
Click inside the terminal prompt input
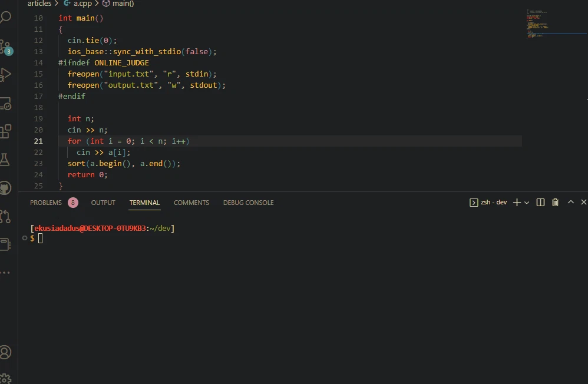(41, 238)
